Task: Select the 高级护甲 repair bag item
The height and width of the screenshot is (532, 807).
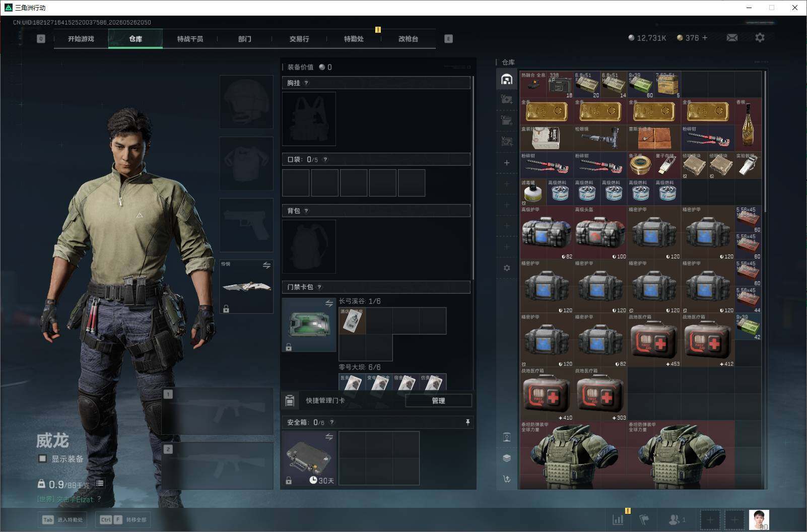Action: coord(547,233)
